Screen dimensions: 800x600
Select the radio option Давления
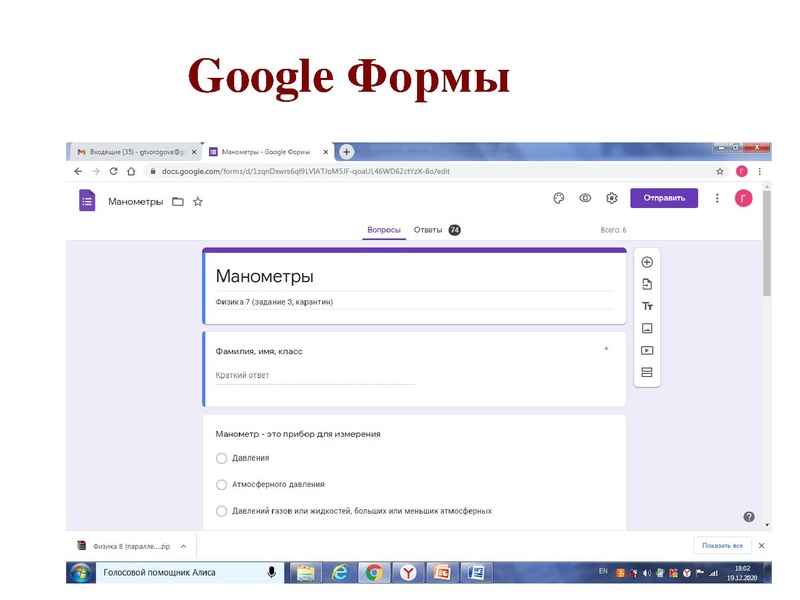tap(220, 459)
